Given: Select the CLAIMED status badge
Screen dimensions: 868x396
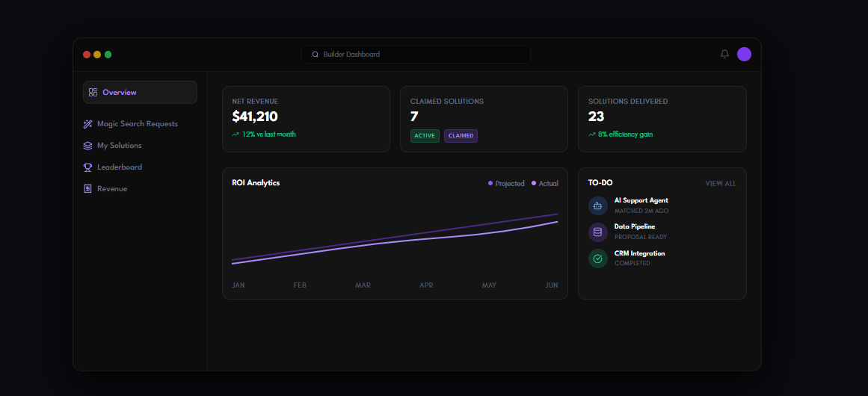Looking at the screenshot, I should coord(461,136).
